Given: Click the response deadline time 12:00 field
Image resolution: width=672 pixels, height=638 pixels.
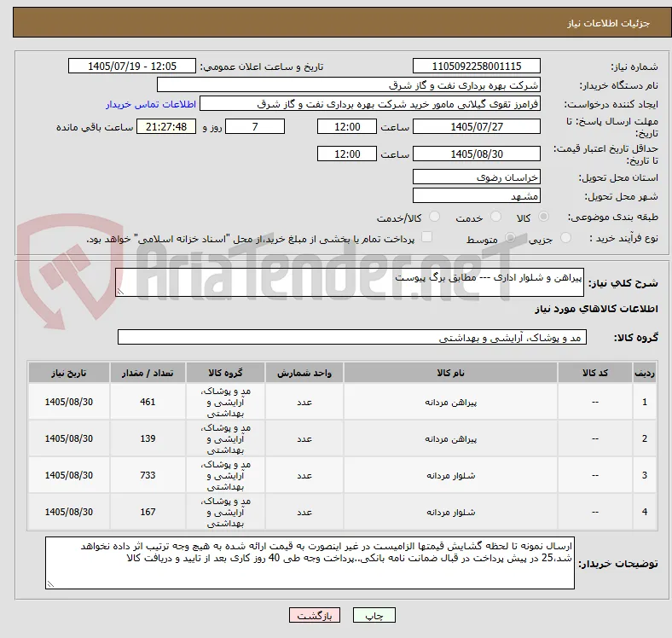Looking at the screenshot, I should point(347,126).
